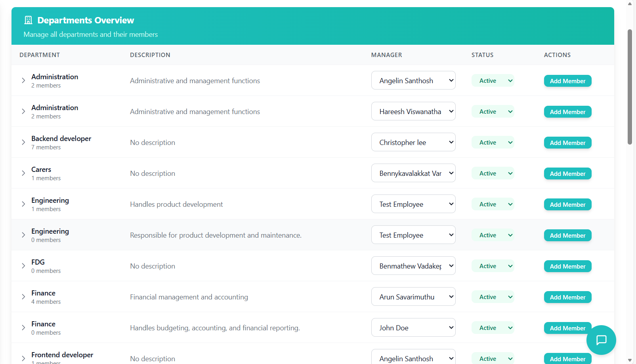This screenshot has width=636, height=364.
Task: Add Member to the Carers department
Action: pyautogui.click(x=567, y=173)
